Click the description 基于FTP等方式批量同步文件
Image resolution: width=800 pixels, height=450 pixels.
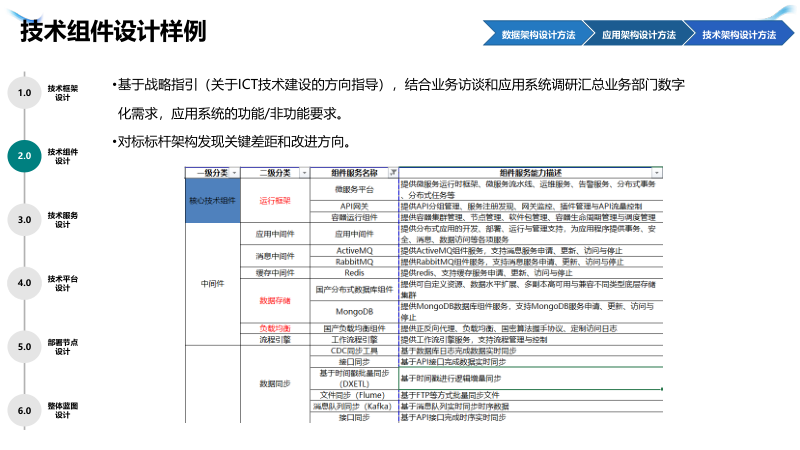(x=449, y=395)
